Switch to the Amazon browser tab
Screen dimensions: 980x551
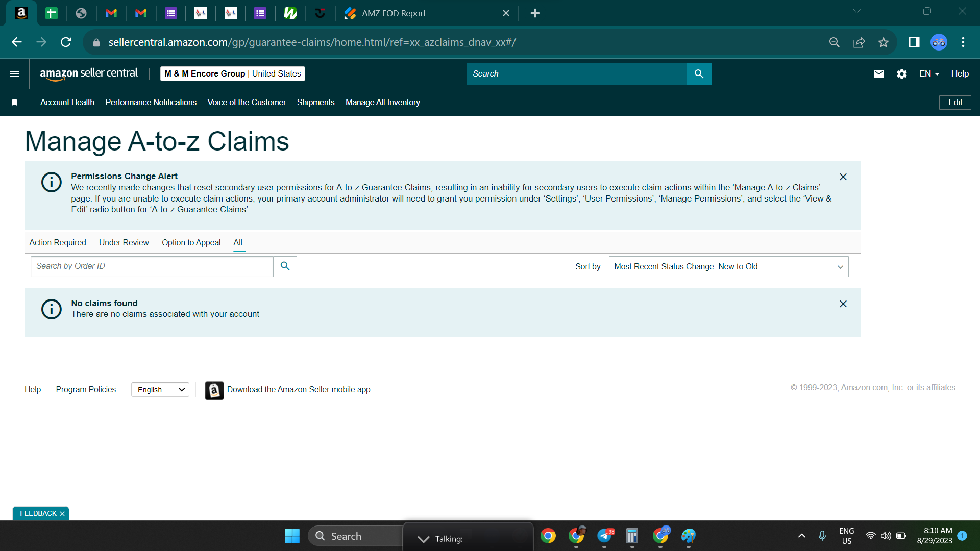point(21,13)
